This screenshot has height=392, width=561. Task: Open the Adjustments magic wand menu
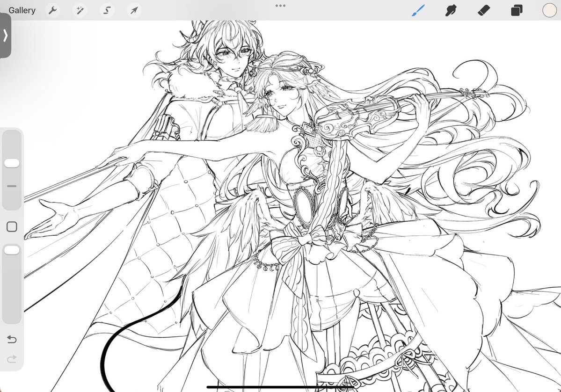tap(80, 10)
